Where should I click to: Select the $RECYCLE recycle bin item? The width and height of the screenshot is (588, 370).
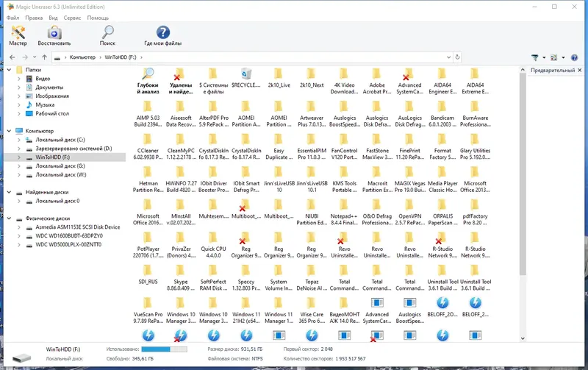click(x=246, y=78)
